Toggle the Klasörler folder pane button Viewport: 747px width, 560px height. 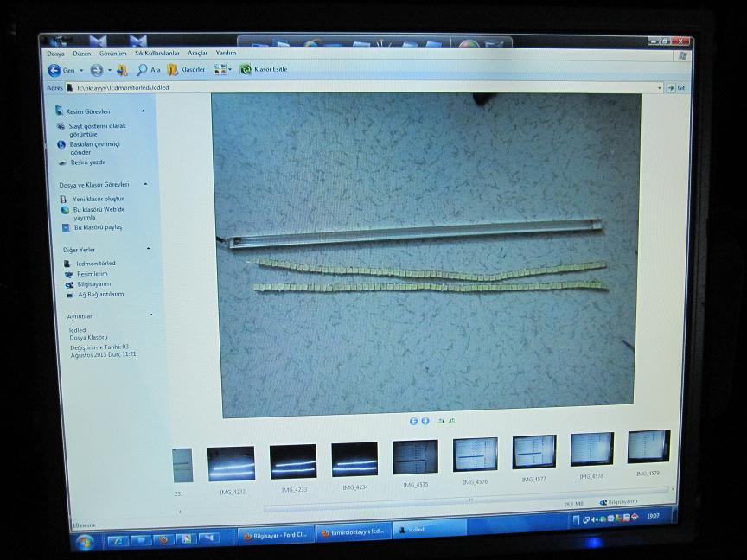coord(186,69)
